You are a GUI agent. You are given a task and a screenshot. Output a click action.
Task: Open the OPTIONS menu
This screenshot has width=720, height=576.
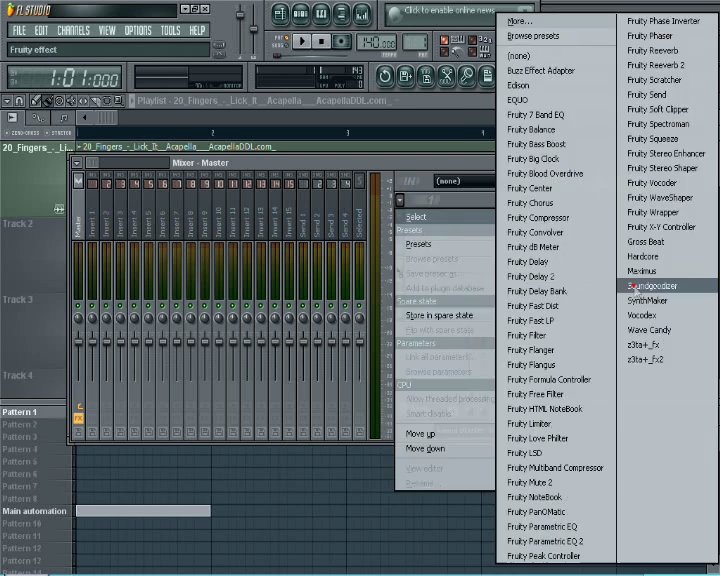pyautogui.click(x=138, y=31)
